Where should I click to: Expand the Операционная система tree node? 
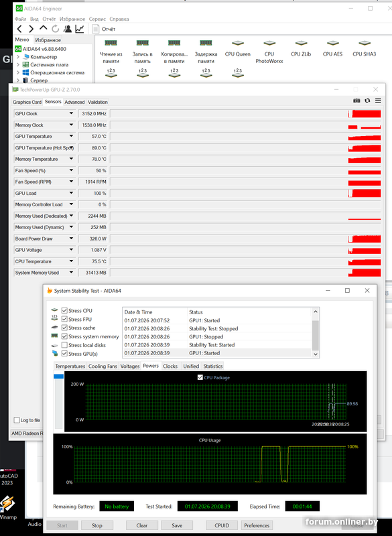click(x=18, y=72)
